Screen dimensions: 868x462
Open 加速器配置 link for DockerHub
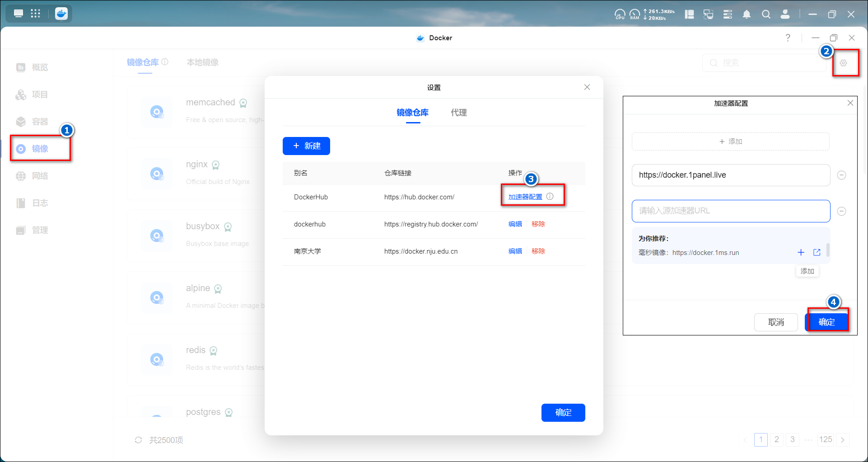coord(525,197)
